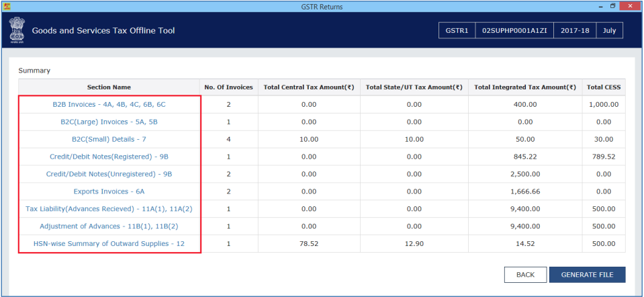Open Exports Invoices - 6A section
This screenshot has height=297, width=644.
pos(109,192)
